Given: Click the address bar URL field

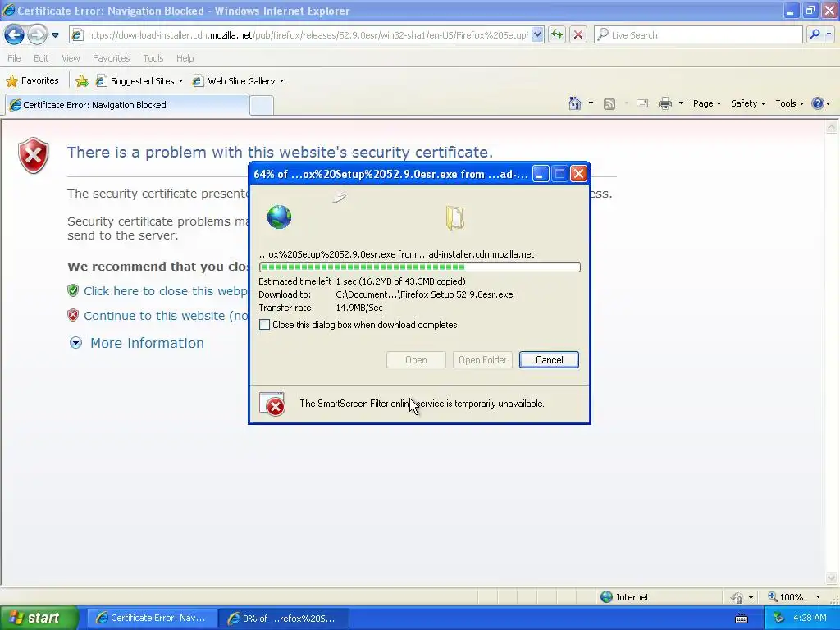Looking at the screenshot, I should pos(307,35).
